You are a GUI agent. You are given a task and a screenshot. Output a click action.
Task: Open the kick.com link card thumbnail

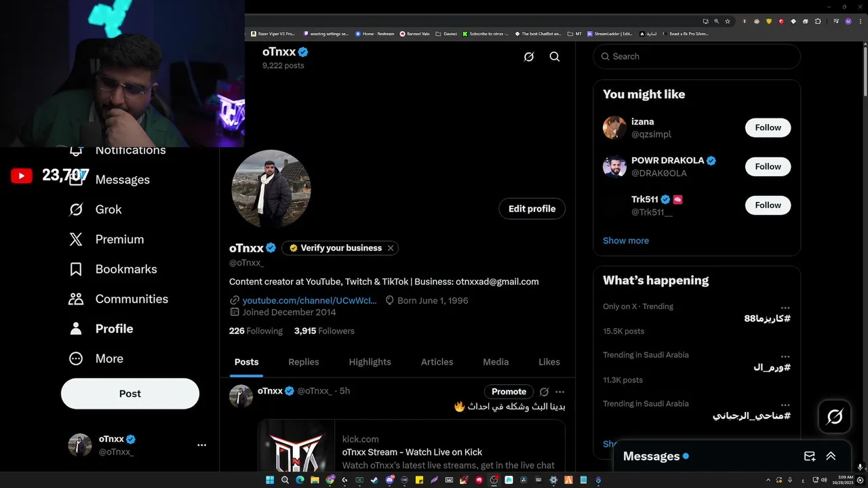(297, 446)
